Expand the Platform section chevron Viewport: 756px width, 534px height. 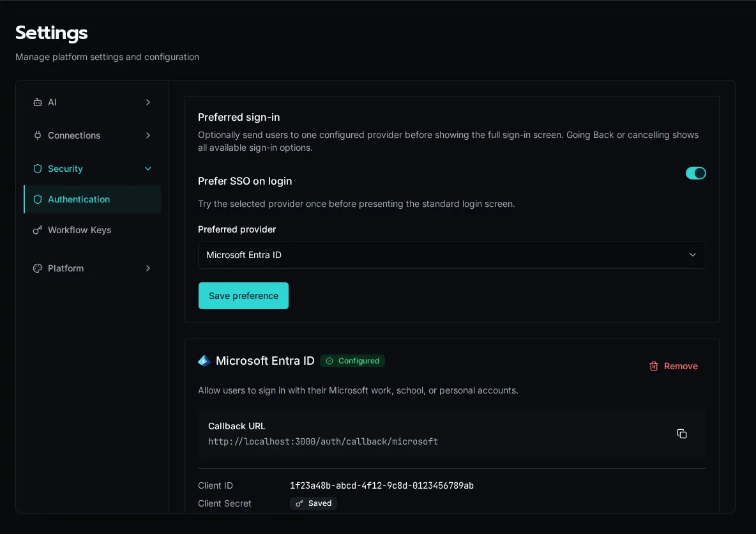pyautogui.click(x=148, y=268)
